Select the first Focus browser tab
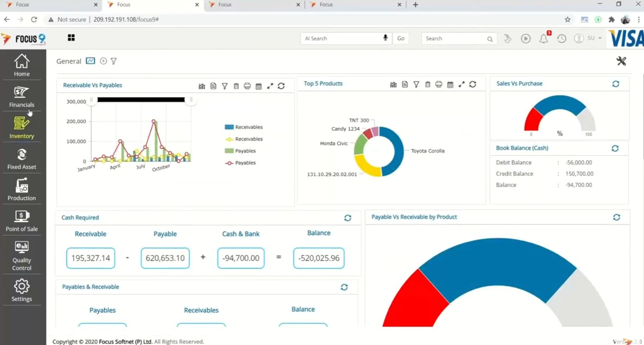 50,5
